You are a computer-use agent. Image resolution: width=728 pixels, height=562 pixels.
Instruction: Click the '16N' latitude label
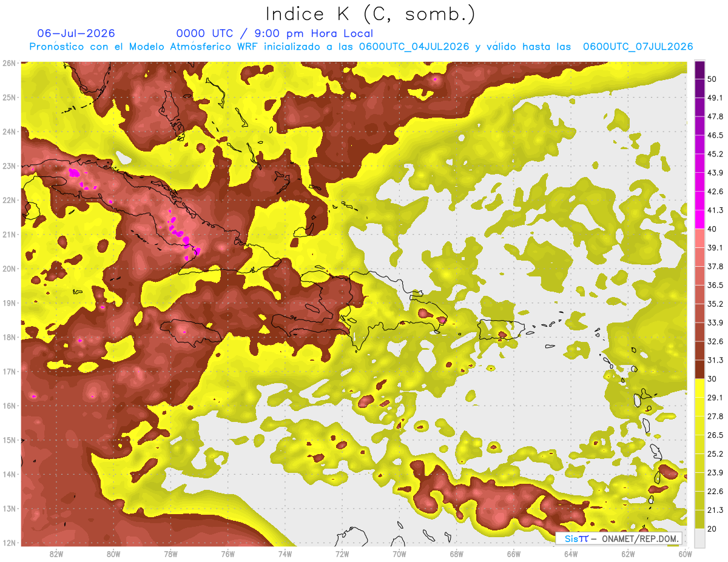coord(9,406)
